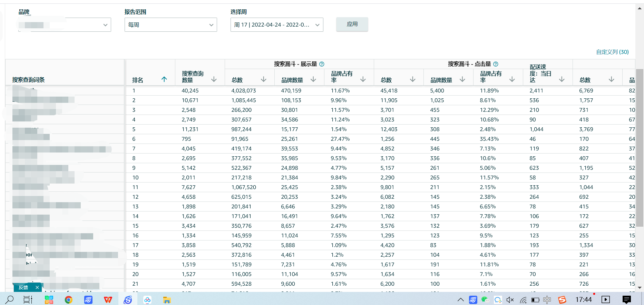Switch to active Sogou browser taskbar icon
The height and width of the screenshot is (305, 644).
pyautogui.click(x=128, y=300)
